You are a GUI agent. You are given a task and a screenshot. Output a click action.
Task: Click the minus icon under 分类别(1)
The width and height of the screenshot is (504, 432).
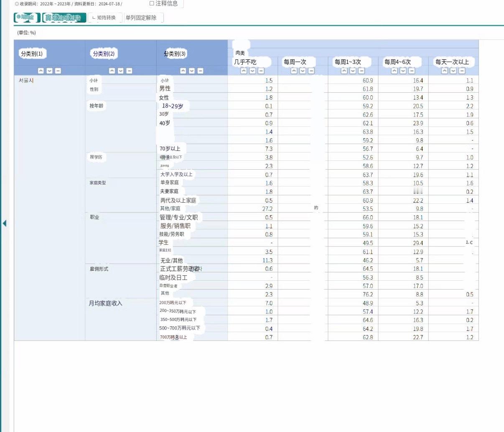(x=58, y=71)
